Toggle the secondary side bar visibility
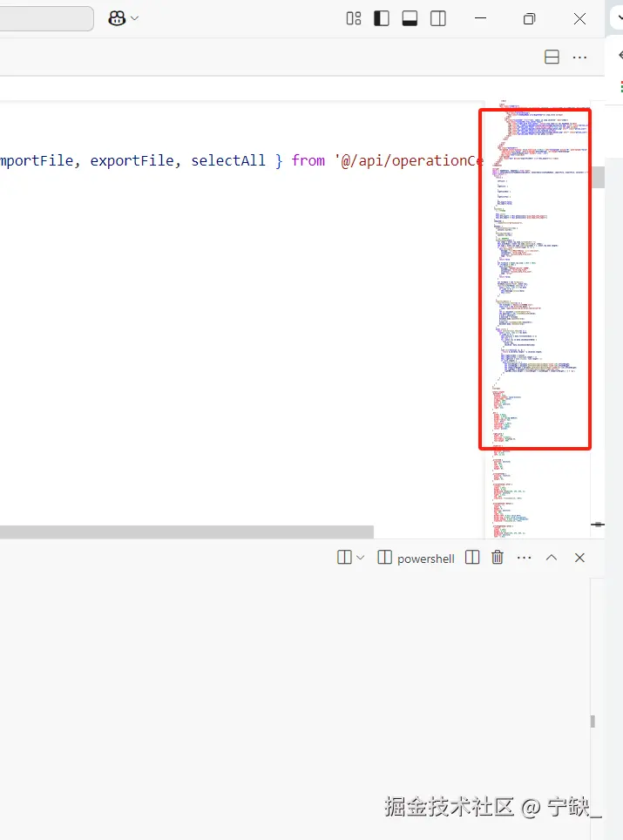623x840 pixels. (x=438, y=18)
